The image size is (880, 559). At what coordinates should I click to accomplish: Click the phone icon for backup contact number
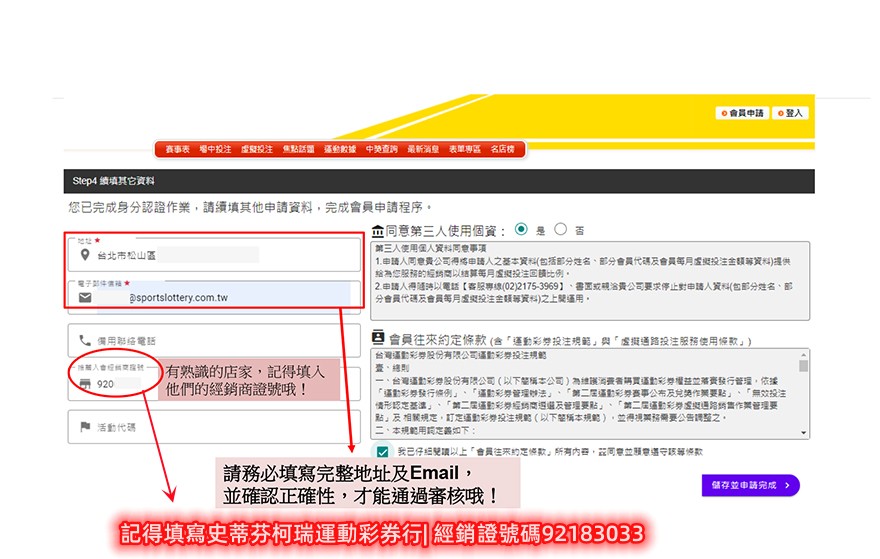85,341
